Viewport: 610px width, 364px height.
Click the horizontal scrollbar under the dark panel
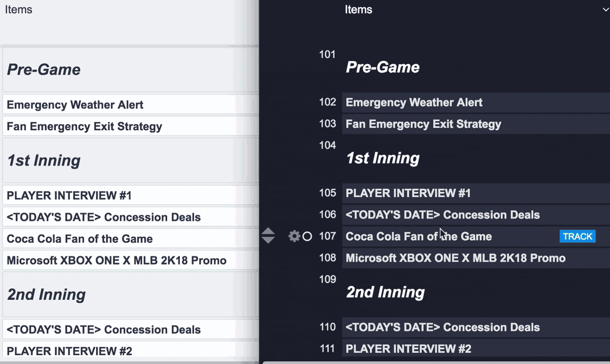[436, 362]
